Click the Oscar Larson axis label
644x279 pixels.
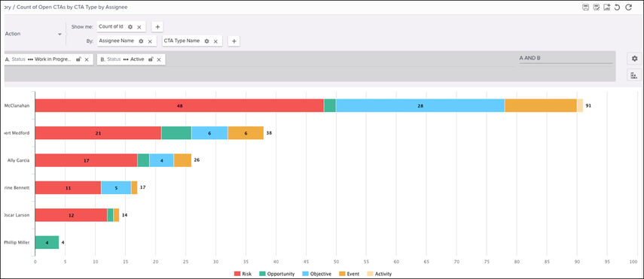click(17, 215)
